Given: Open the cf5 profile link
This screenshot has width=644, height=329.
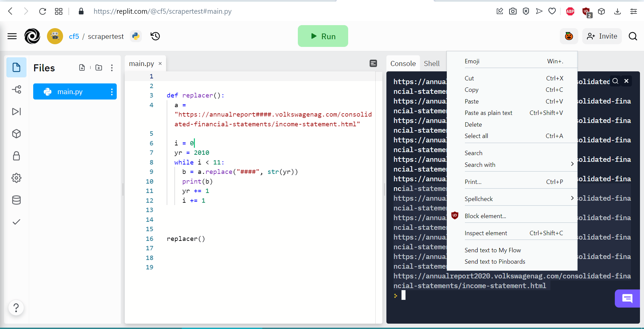Looking at the screenshot, I should (74, 36).
